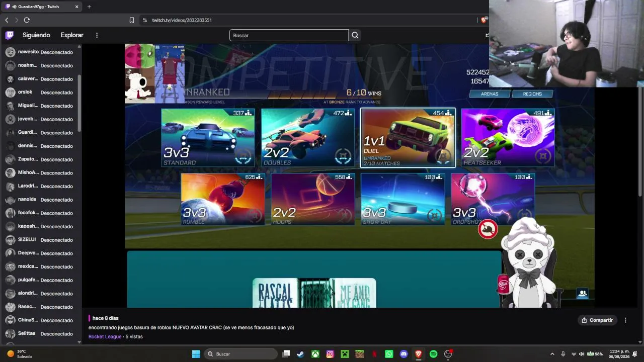Open the Rocket League category link
644x362 pixels.
[x=105, y=336]
